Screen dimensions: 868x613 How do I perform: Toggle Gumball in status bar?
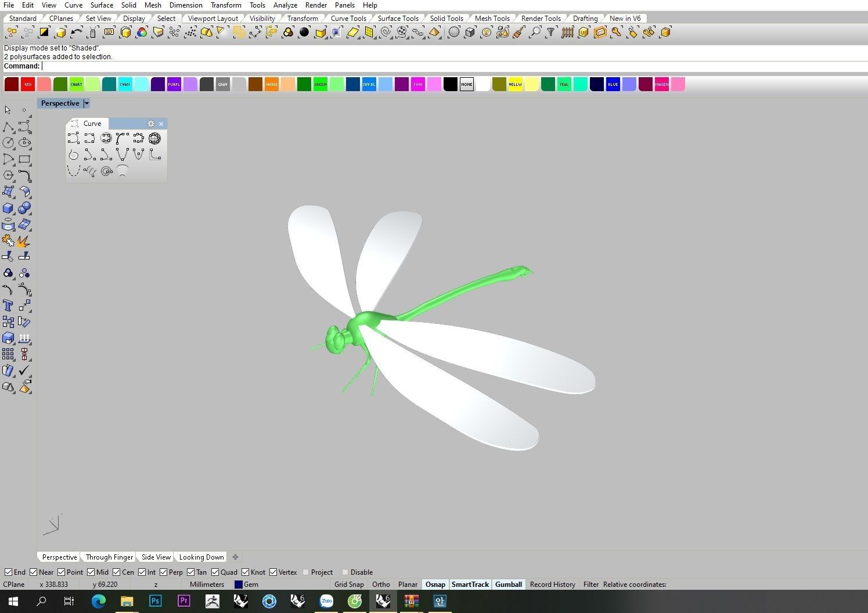click(508, 585)
